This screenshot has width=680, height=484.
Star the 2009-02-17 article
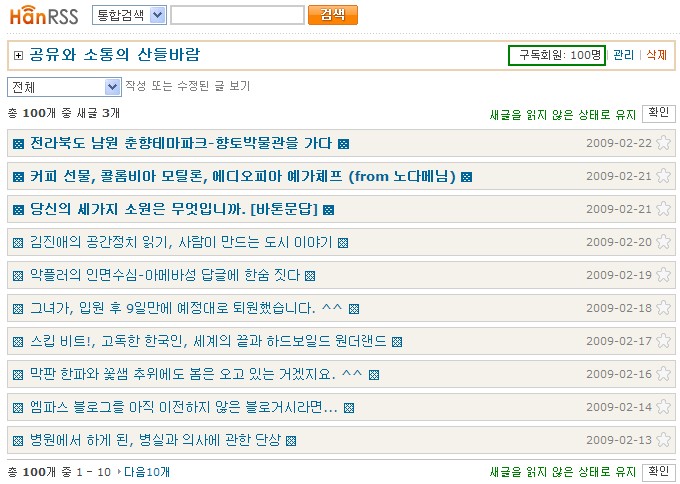click(x=664, y=340)
